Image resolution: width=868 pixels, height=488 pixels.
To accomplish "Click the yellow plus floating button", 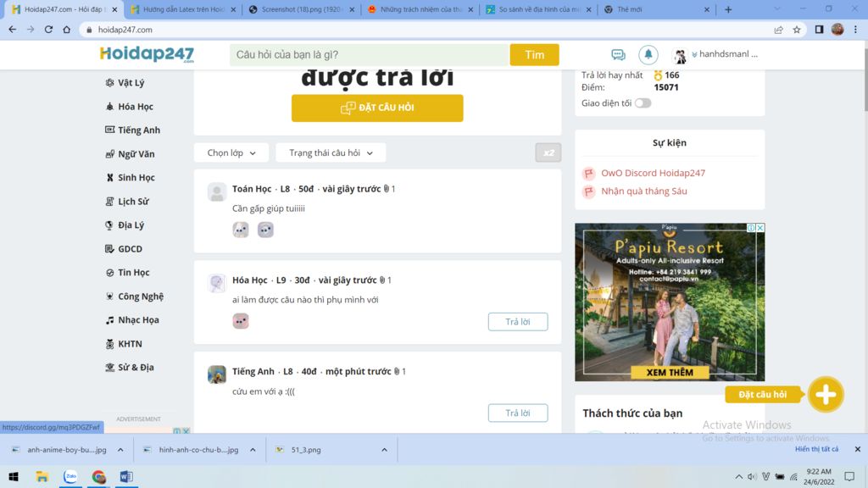I will (x=826, y=395).
